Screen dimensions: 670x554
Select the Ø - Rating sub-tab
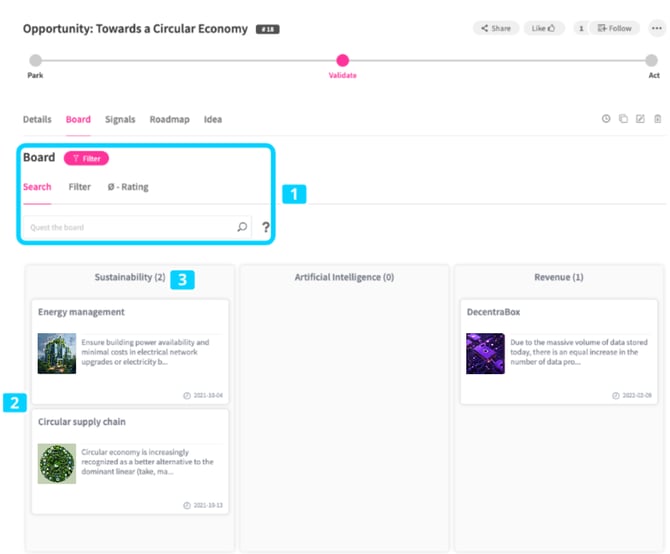(x=128, y=187)
